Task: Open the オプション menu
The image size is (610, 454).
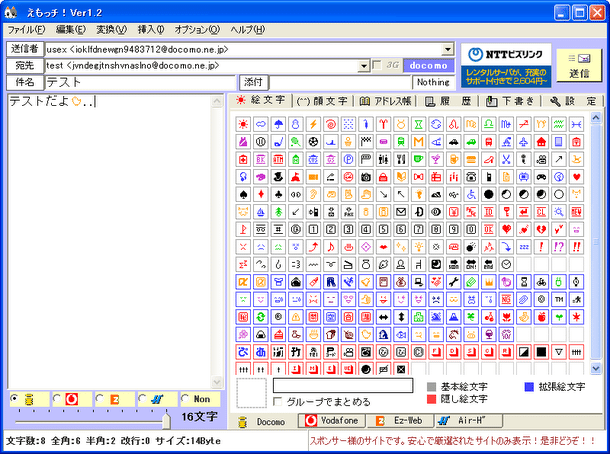Action: click(197, 30)
